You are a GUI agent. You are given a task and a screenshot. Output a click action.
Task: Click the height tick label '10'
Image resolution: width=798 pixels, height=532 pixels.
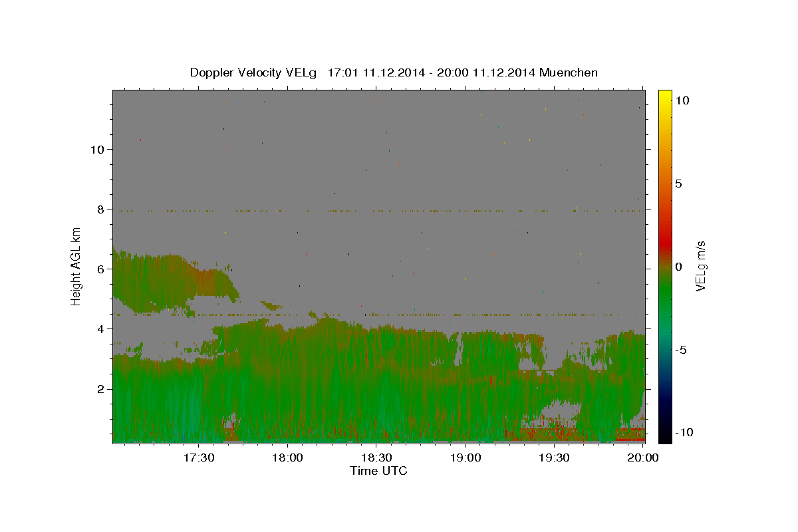[98, 149]
